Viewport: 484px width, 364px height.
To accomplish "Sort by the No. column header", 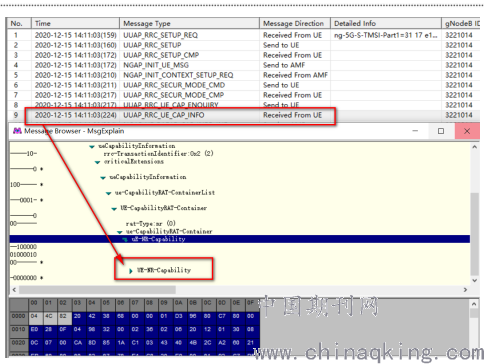I will 19,23.
